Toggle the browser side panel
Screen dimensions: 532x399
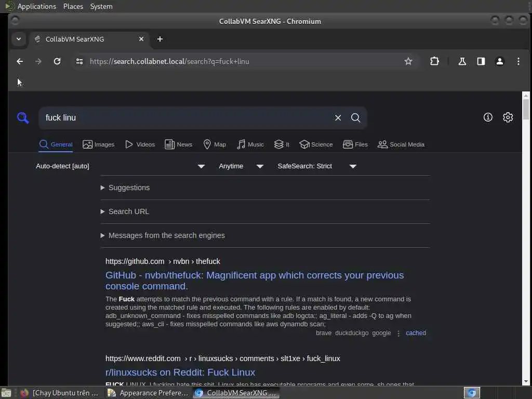(x=481, y=61)
